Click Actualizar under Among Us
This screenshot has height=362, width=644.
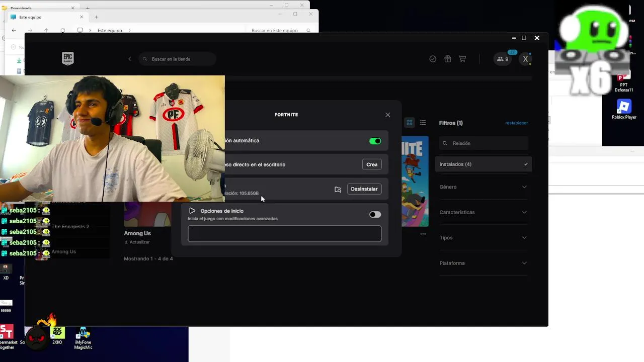click(137, 242)
